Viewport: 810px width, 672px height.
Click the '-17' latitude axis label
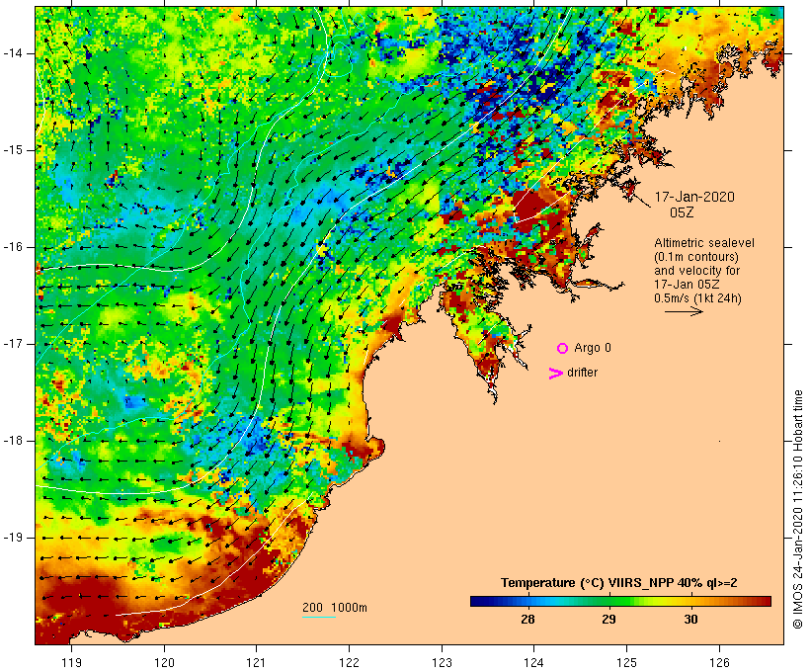[x=13, y=344]
